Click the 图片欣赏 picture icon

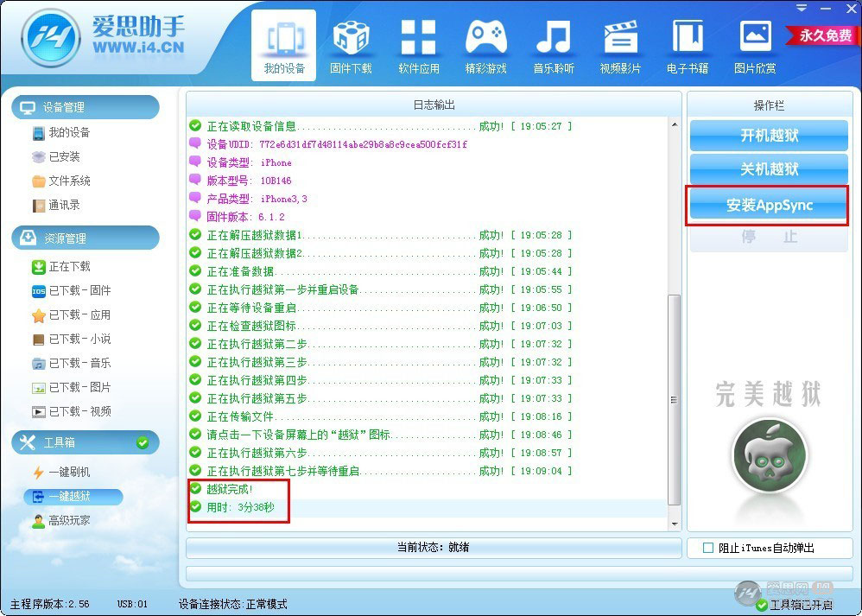tap(756, 36)
